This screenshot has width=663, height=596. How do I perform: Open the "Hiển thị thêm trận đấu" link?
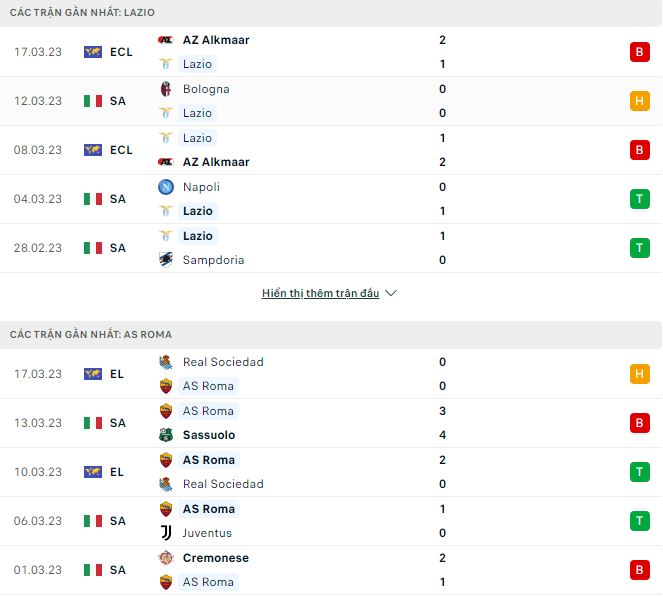(320, 294)
